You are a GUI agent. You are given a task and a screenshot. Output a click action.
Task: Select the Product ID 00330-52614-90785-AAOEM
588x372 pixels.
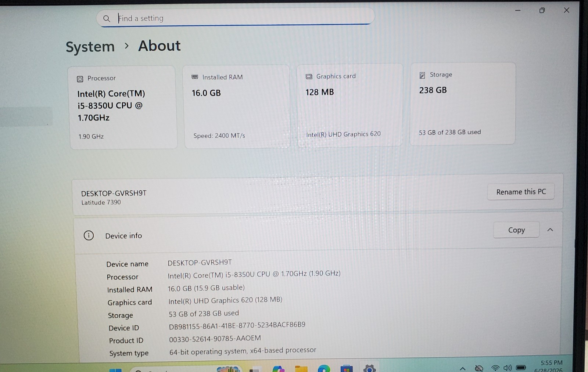point(215,339)
